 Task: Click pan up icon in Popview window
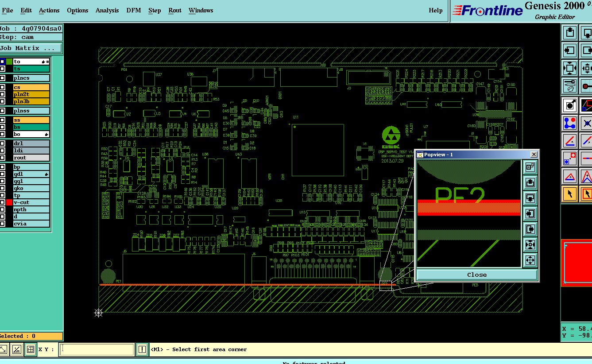pyautogui.click(x=530, y=182)
